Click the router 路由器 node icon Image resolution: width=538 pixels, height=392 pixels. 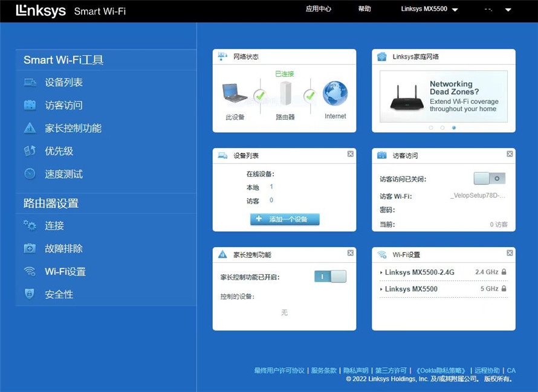(x=285, y=93)
